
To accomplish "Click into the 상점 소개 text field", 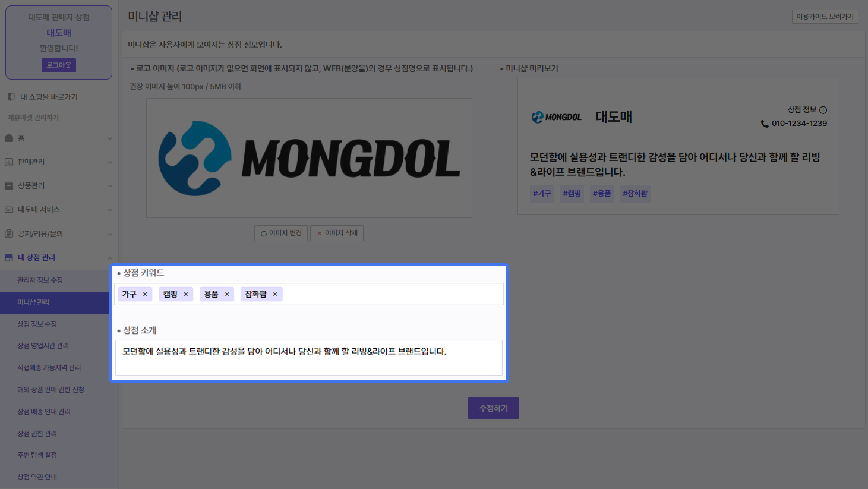I will 309,358.
